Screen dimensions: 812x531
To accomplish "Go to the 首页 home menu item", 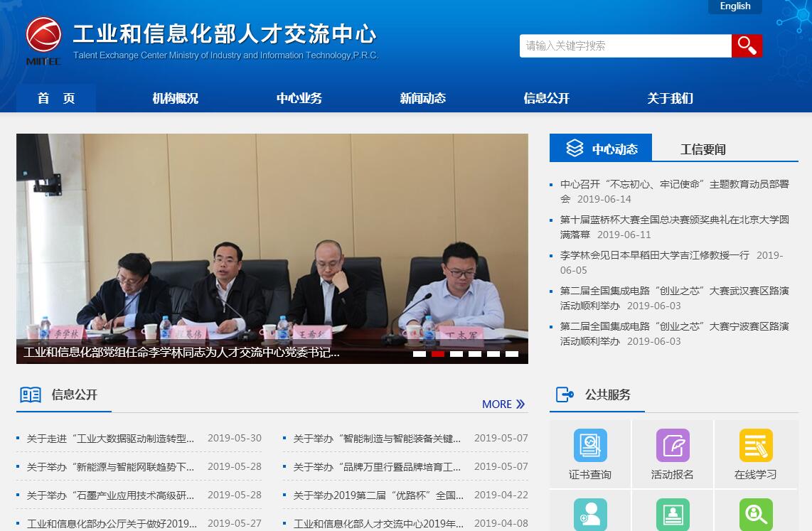I will (56, 98).
